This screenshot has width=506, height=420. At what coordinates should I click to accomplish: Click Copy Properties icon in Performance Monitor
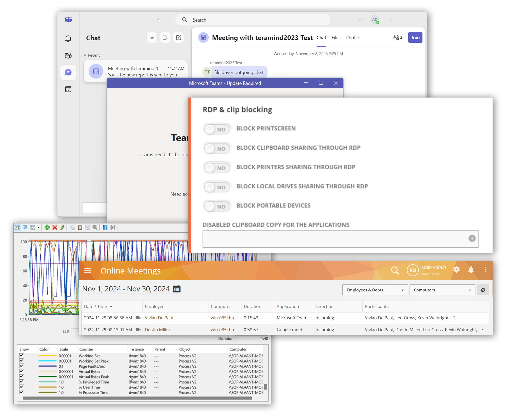[x=72, y=227]
